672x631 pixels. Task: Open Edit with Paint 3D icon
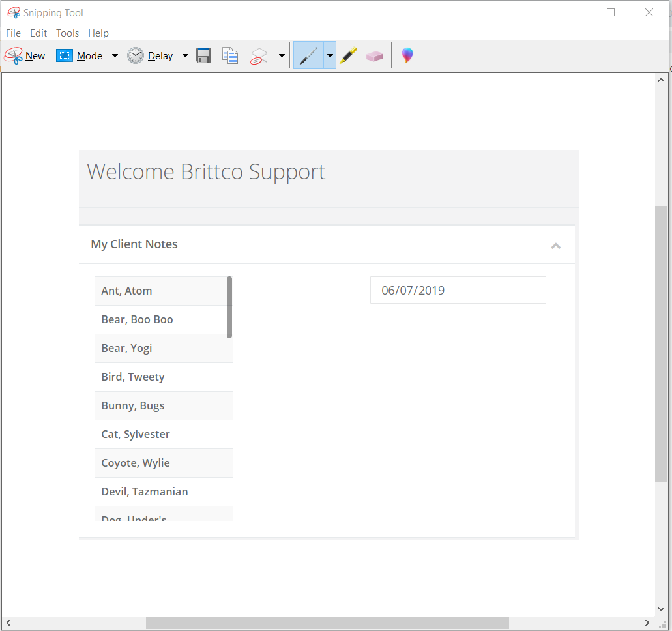click(407, 56)
